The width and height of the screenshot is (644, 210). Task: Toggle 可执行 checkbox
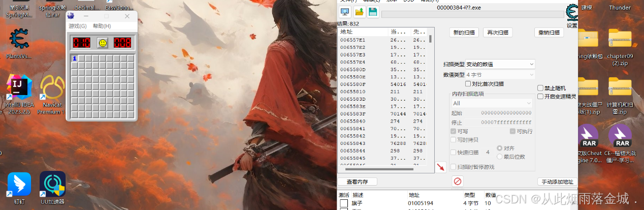(x=511, y=131)
